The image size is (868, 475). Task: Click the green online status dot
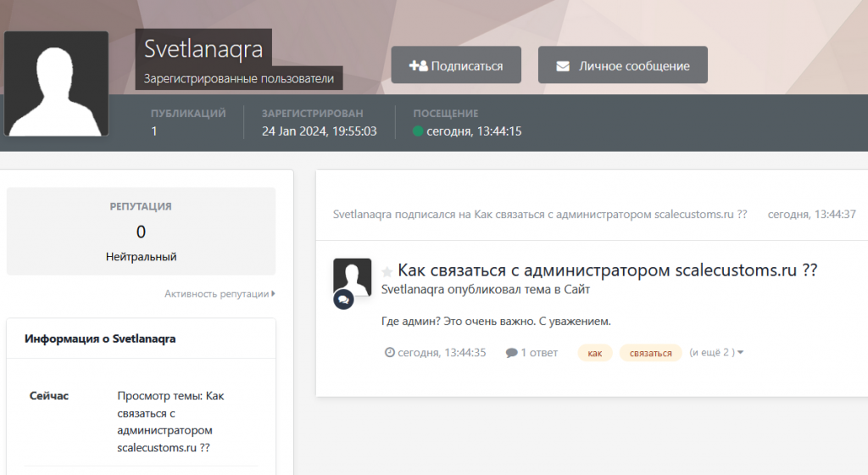coord(418,131)
